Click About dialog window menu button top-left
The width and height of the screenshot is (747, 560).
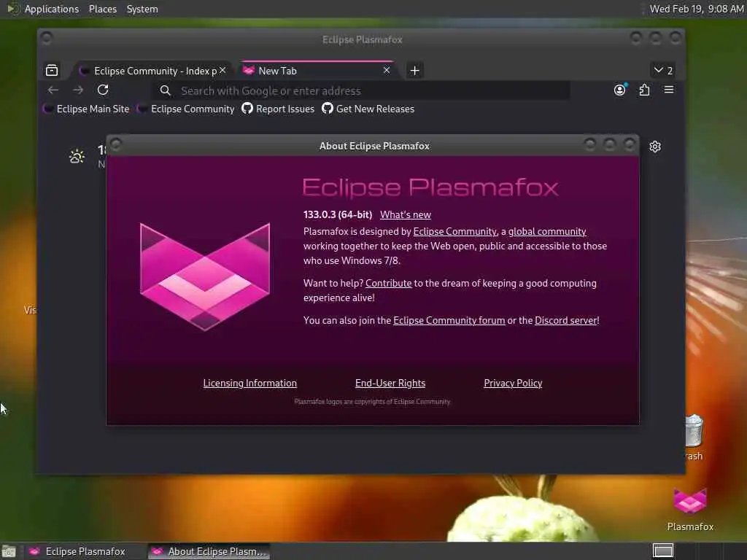116,144
